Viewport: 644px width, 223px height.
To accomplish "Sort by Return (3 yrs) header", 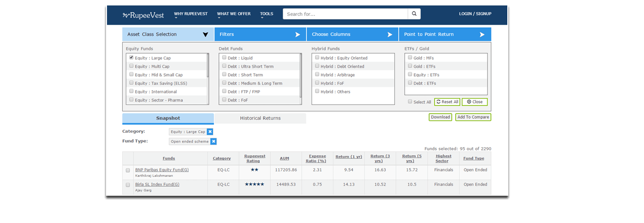I will pyautogui.click(x=380, y=159).
